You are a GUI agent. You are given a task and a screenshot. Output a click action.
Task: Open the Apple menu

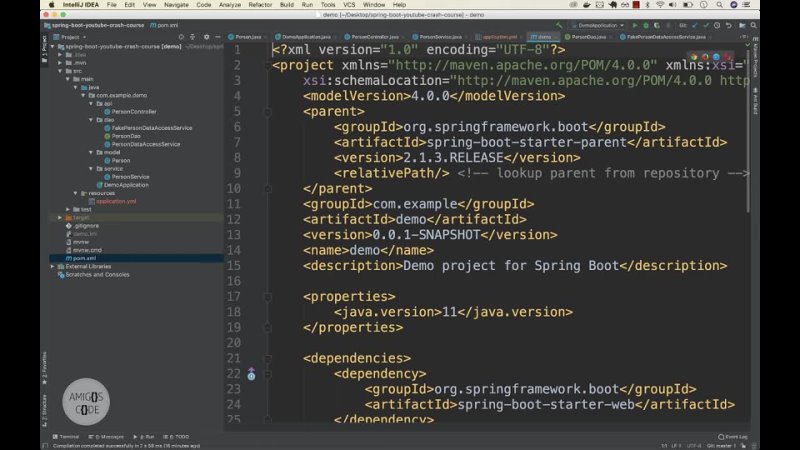51,5
